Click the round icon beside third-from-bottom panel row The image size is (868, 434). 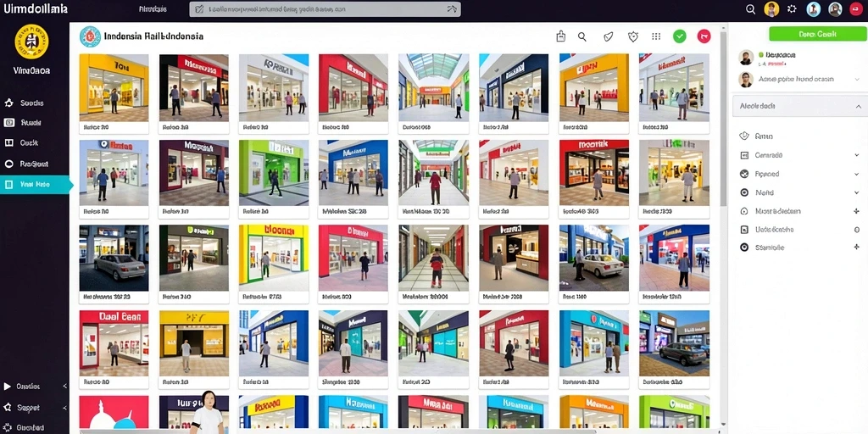(744, 211)
